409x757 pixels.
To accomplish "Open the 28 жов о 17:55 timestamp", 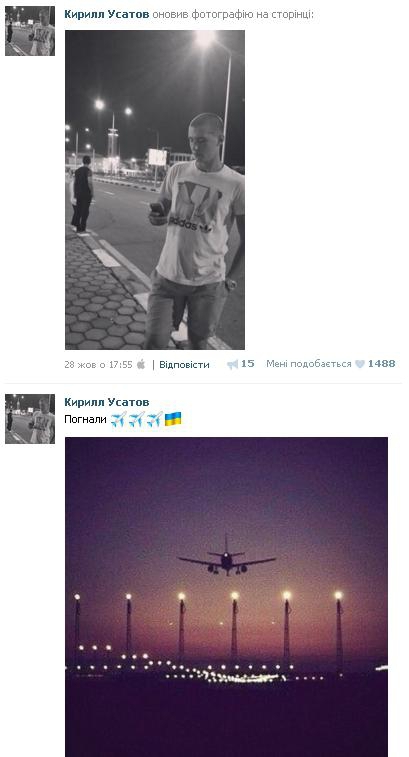I will click(99, 365).
